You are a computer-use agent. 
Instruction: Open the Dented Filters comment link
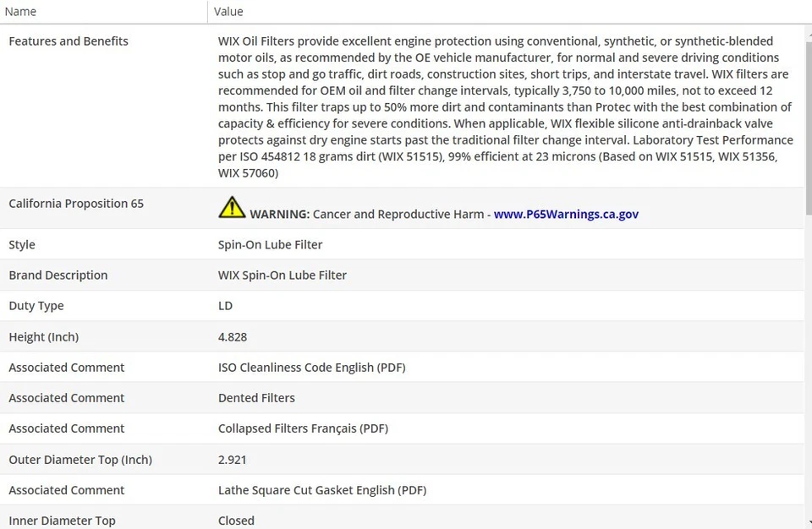coord(256,398)
